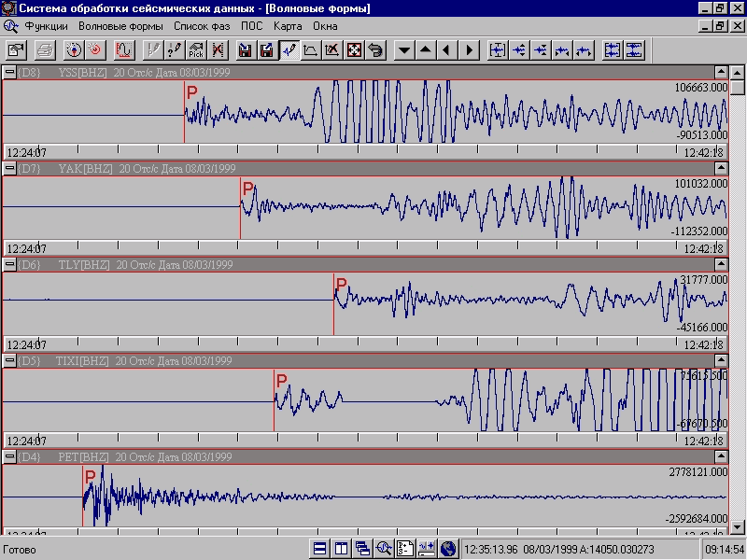Click the globe icon in status bar
This screenshot has width=747, height=560.
tap(448, 549)
